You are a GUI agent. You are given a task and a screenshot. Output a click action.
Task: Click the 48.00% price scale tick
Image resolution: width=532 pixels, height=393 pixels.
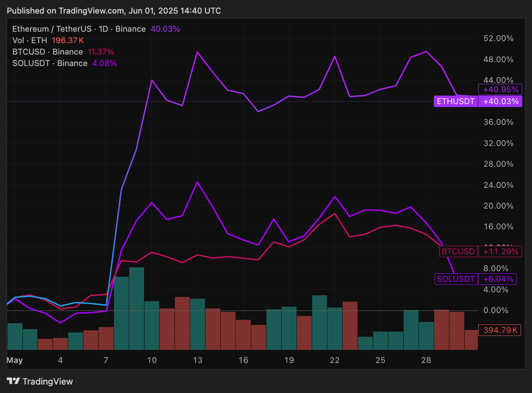(498, 59)
